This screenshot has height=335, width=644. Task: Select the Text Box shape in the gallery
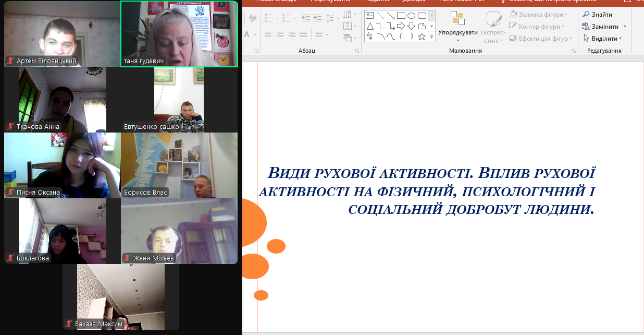tap(370, 15)
